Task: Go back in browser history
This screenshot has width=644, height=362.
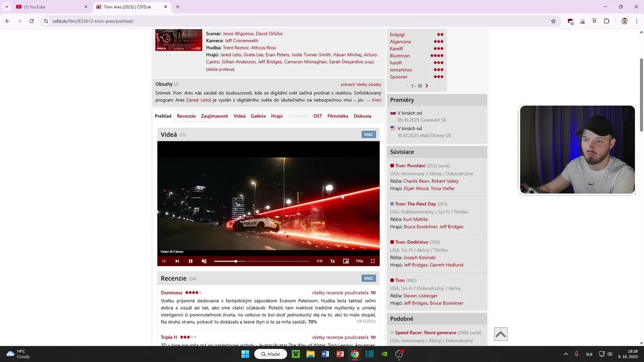Action: coord(7,21)
